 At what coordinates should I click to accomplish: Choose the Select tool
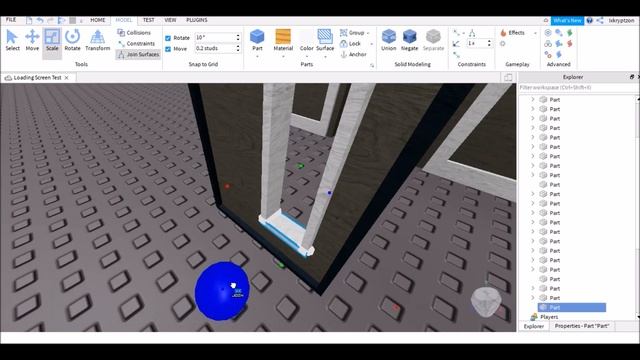(x=12, y=40)
